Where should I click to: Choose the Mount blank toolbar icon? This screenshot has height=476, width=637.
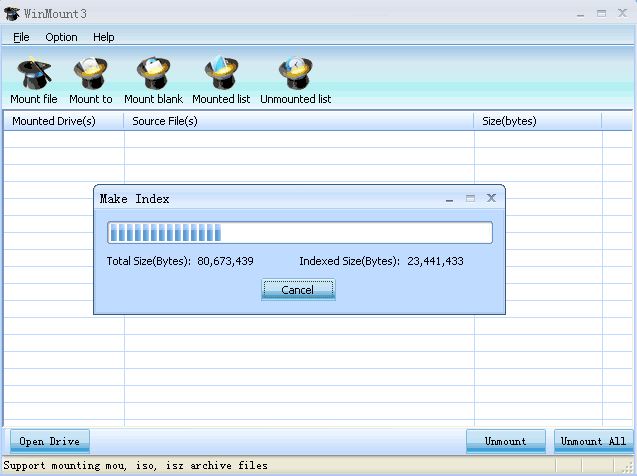(153, 73)
